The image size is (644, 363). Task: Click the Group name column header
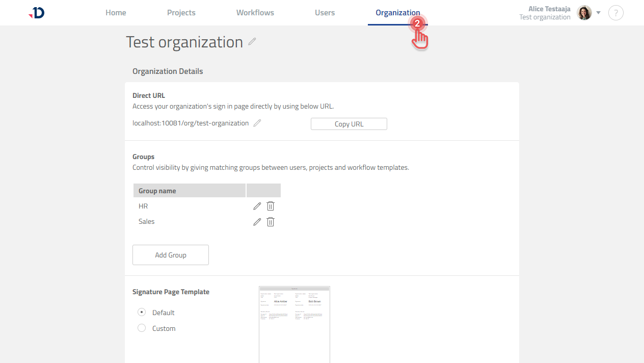pyautogui.click(x=157, y=190)
